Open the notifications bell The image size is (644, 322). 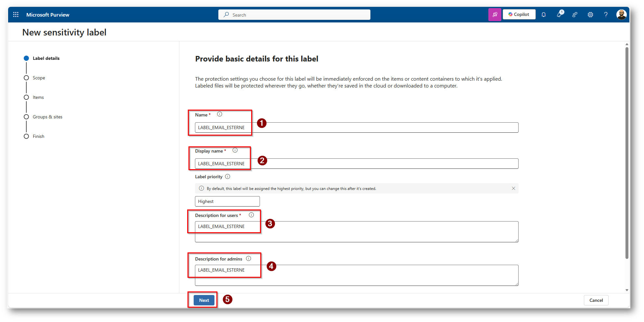pos(544,15)
